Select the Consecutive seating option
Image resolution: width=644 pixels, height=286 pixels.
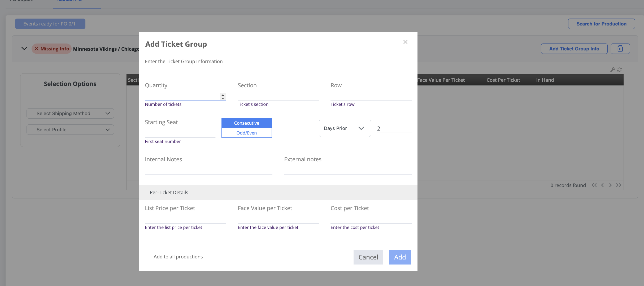tap(246, 123)
